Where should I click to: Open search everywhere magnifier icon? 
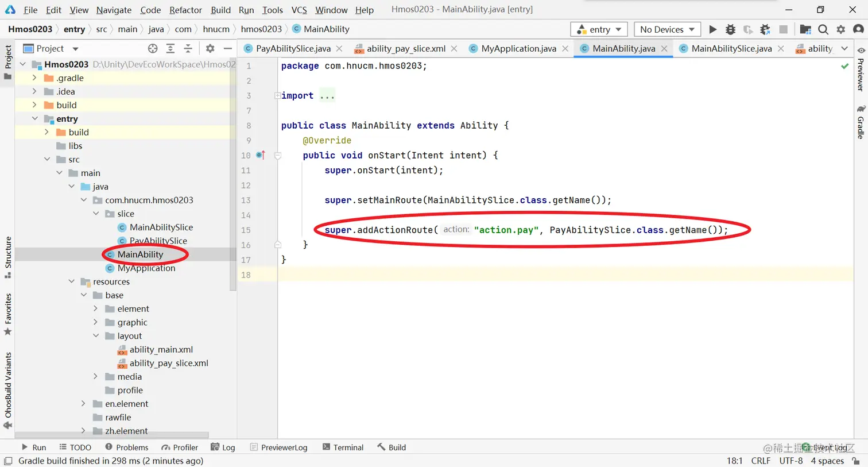point(823,29)
